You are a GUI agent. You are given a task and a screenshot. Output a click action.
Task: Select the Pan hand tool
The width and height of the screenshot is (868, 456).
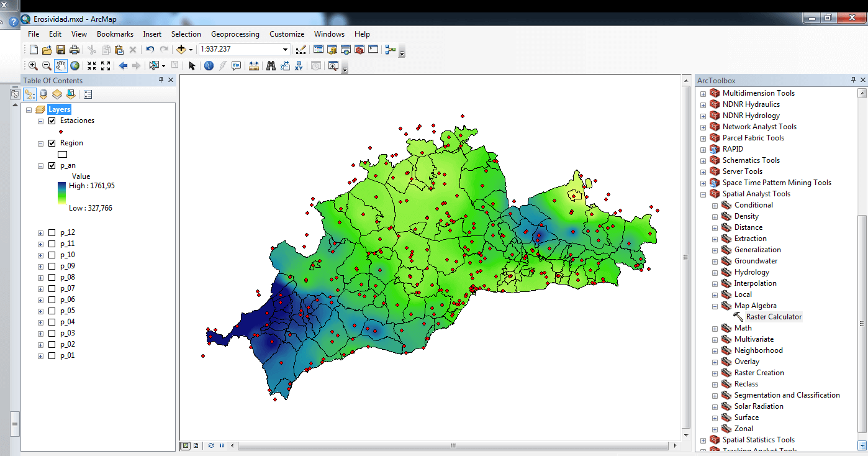[61, 65]
